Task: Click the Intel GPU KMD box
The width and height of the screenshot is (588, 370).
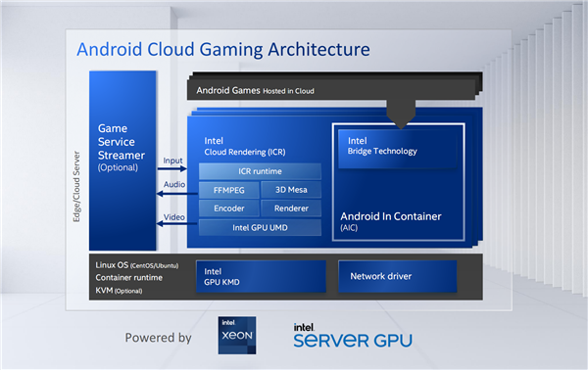Action: (261, 276)
